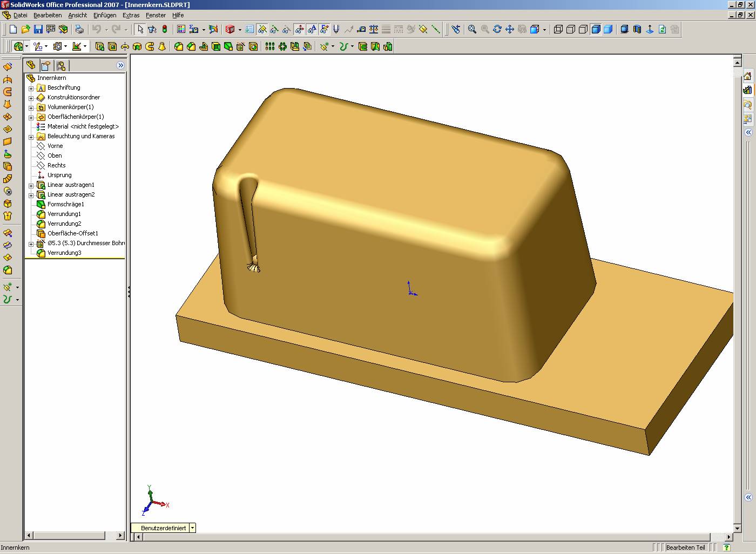This screenshot has height=554, width=756.
Task: Select the Formschräge1 feature
Action: click(65, 204)
